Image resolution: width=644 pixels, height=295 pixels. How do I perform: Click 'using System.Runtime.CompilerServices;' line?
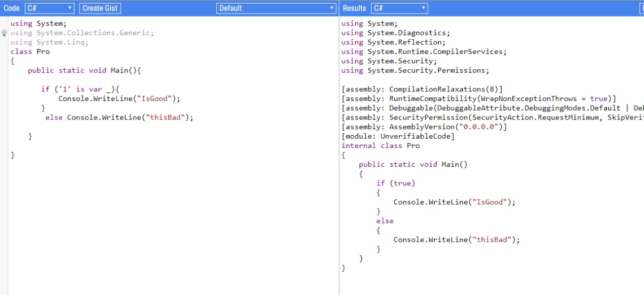pyautogui.click(x=424, y=52)
